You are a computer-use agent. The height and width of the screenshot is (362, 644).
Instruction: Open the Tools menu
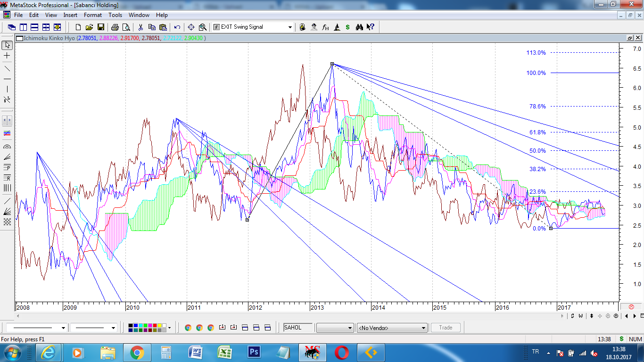[x=116, y=15]
